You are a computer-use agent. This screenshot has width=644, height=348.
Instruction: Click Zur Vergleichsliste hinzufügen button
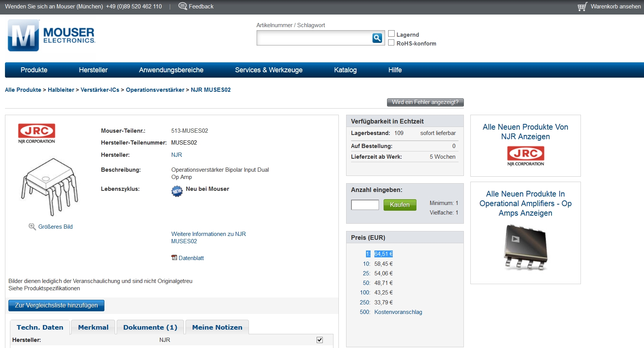pyautogui.click(x=56, y=306)
